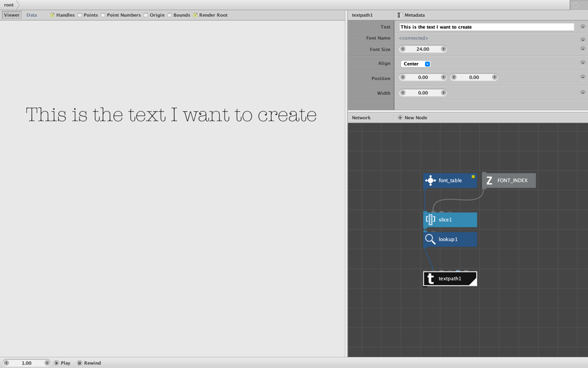Open the Position parameter options arrow

point(582,77)
